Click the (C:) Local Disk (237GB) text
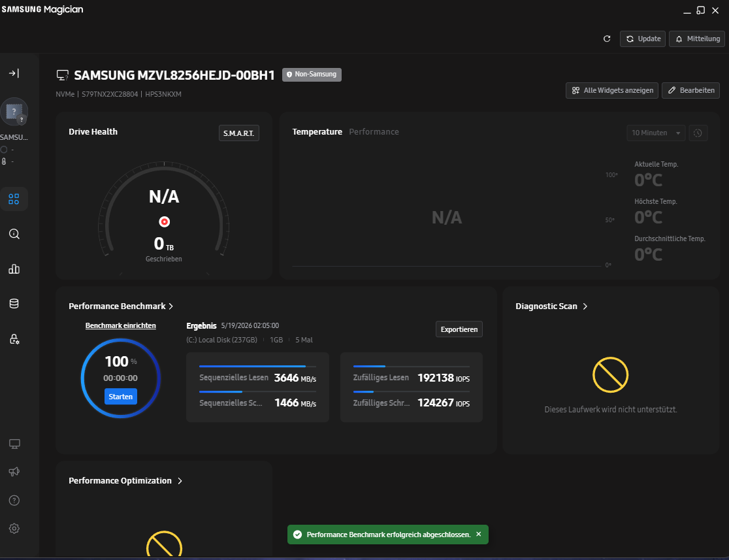 click(221, 340)
